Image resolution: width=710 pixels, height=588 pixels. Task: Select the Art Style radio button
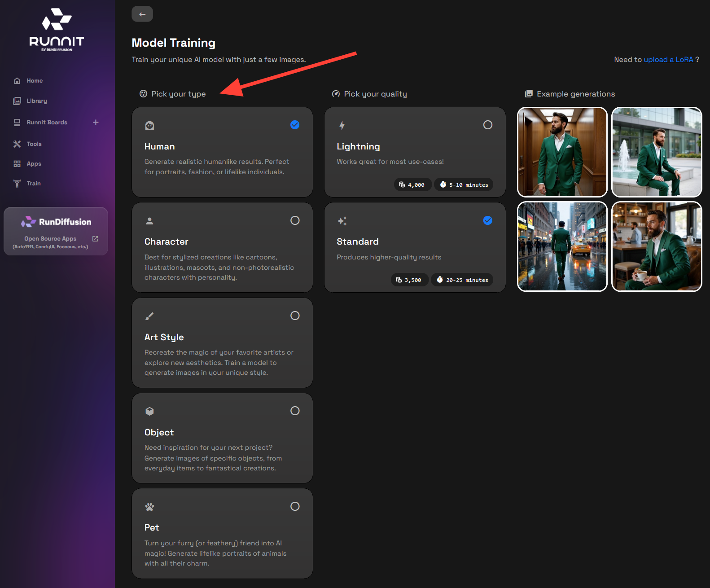pyautogui.click(x=295, y=316)
